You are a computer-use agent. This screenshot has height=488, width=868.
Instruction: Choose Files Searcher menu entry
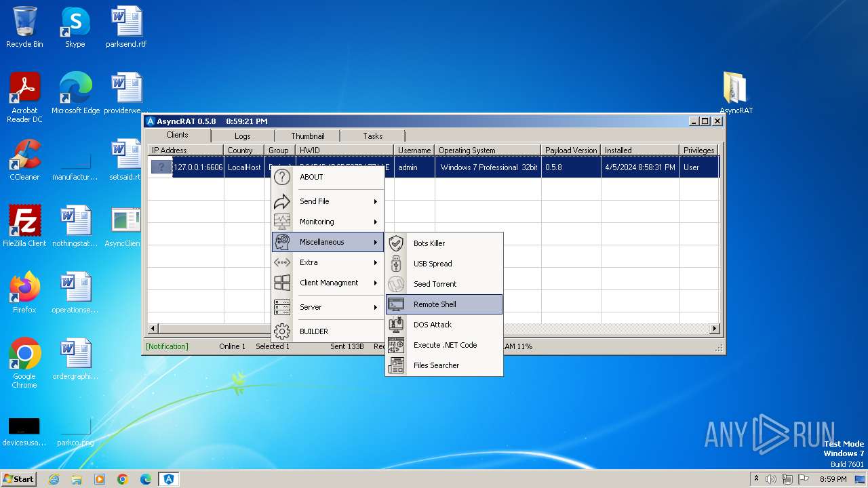coord(444,365)
